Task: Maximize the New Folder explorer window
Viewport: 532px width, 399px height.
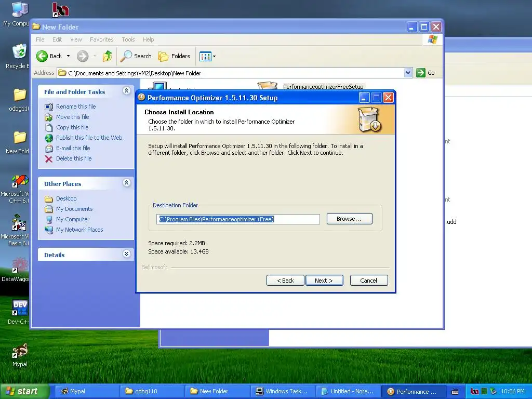Action: coord(424,27)
